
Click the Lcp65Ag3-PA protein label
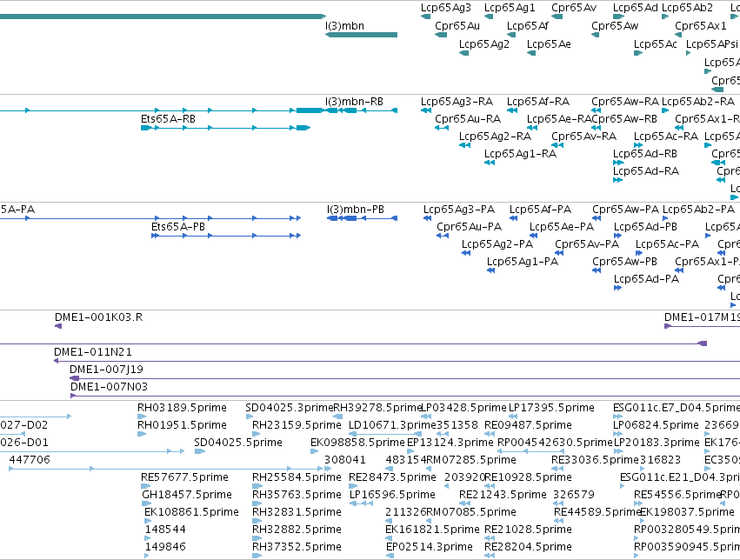[459, 210]
